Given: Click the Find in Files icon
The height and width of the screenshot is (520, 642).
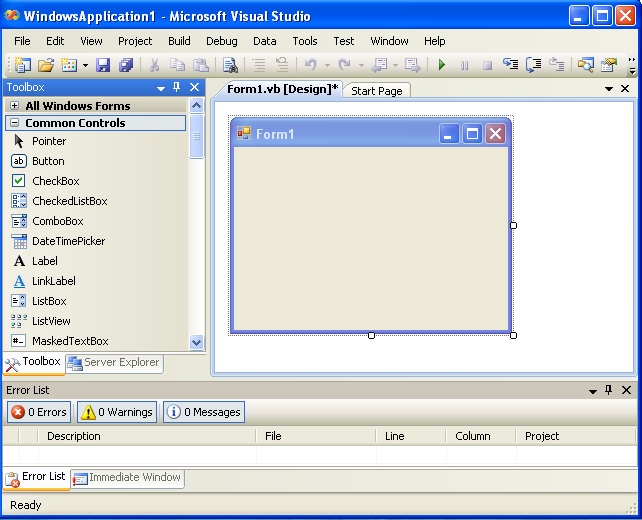Looking at the screenshot, I should [230, 65].
